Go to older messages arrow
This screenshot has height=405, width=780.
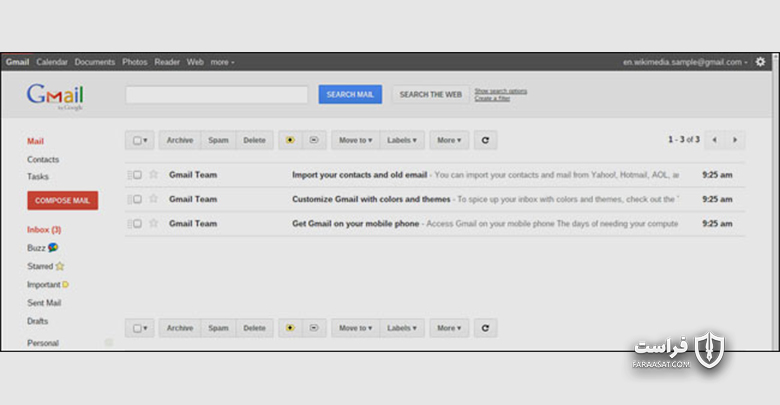coord(735,140)
